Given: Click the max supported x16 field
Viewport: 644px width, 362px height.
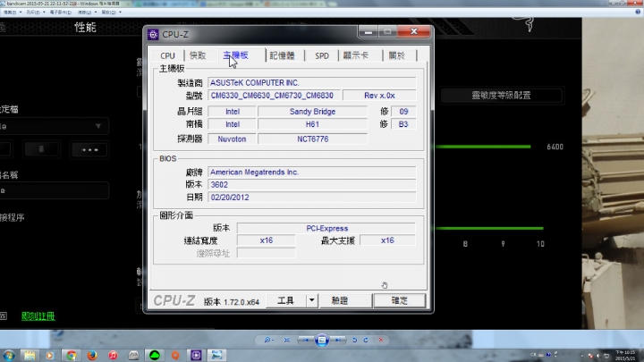Looking at the screenshot, I should (x=387, y=240).
